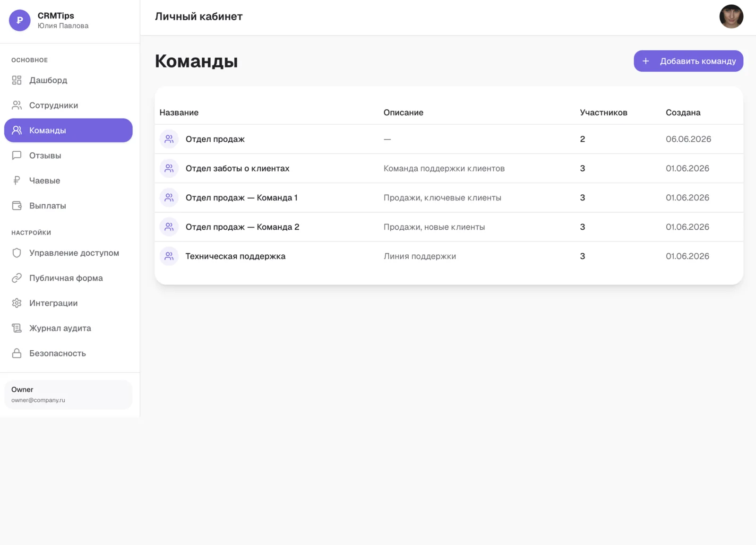Click the Название column header
Screen dimensions: 756x545
click(x=179, y=112)
